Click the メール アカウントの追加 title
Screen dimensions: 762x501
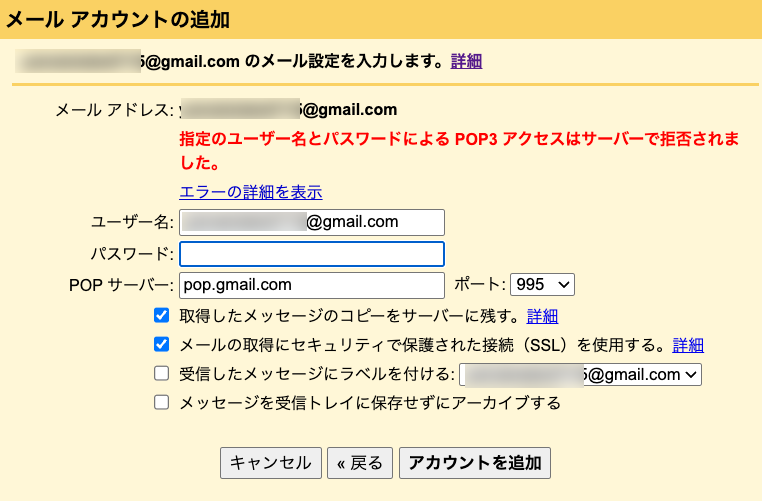tap(119, 17)
